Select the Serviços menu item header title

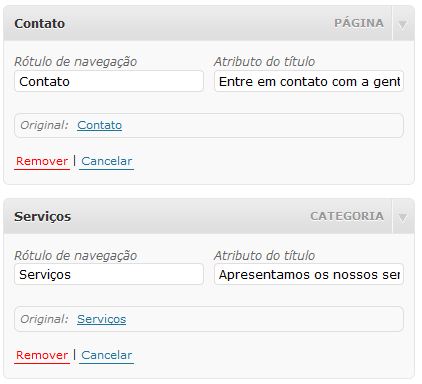[42, 217]
